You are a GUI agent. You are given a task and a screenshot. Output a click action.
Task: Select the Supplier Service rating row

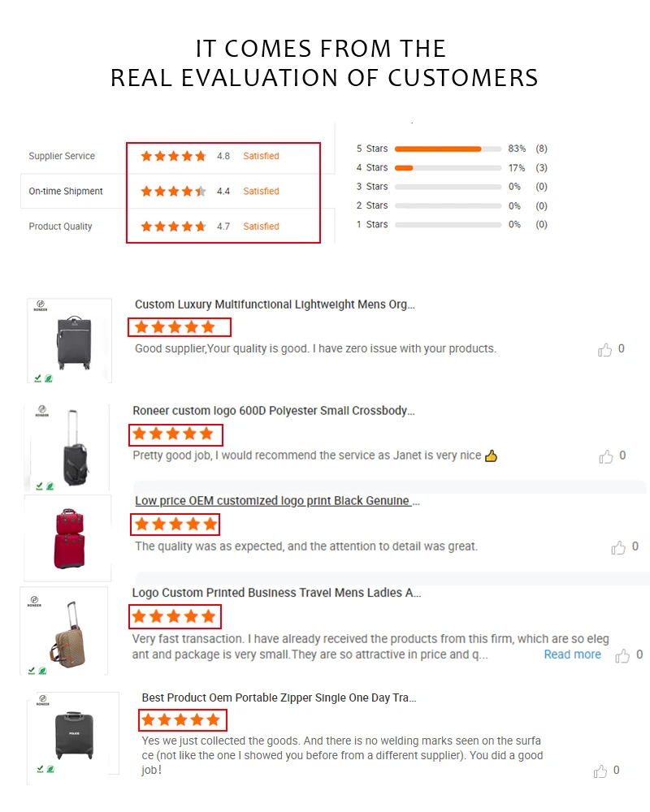62,156
